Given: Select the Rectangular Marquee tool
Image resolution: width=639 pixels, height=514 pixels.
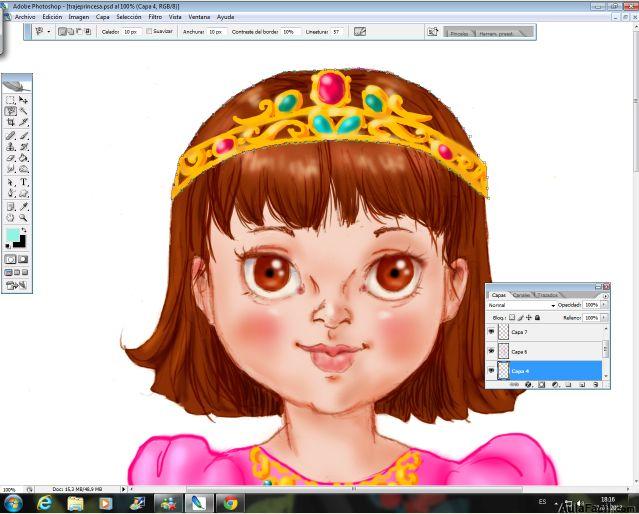Looking at the screenshot, I should coord(10,100).
